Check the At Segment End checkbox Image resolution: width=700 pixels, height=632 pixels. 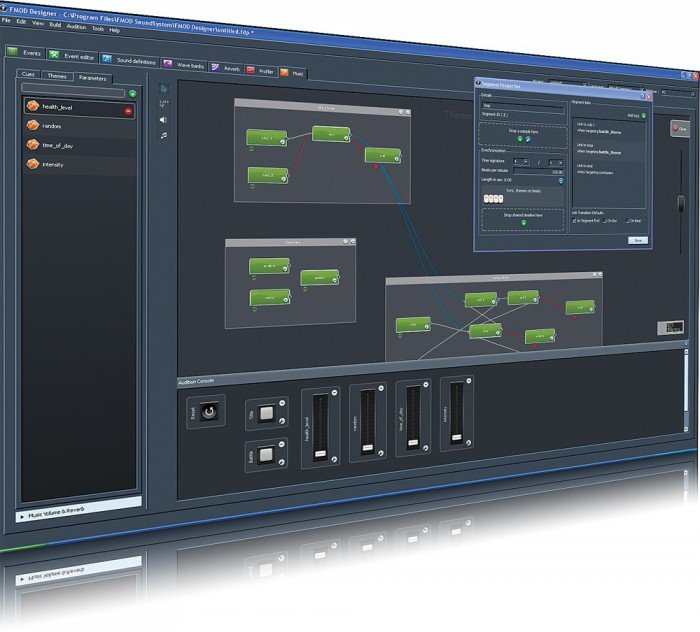point(575,220)
